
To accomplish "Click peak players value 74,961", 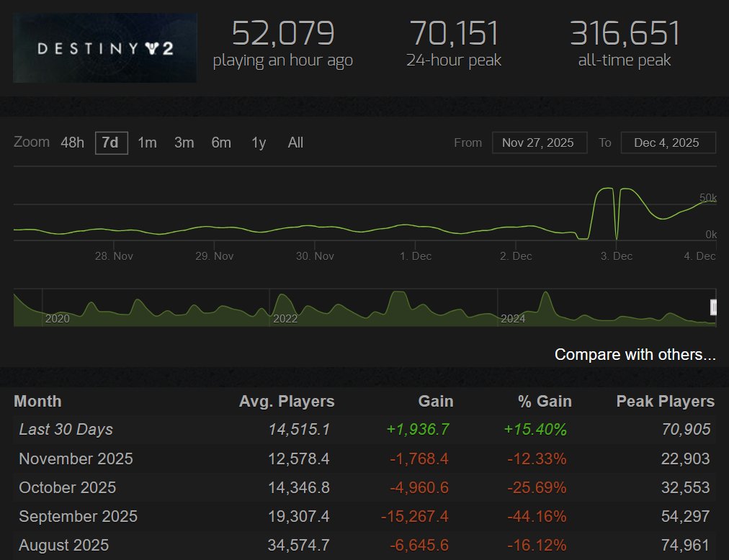I will [686, 546].
